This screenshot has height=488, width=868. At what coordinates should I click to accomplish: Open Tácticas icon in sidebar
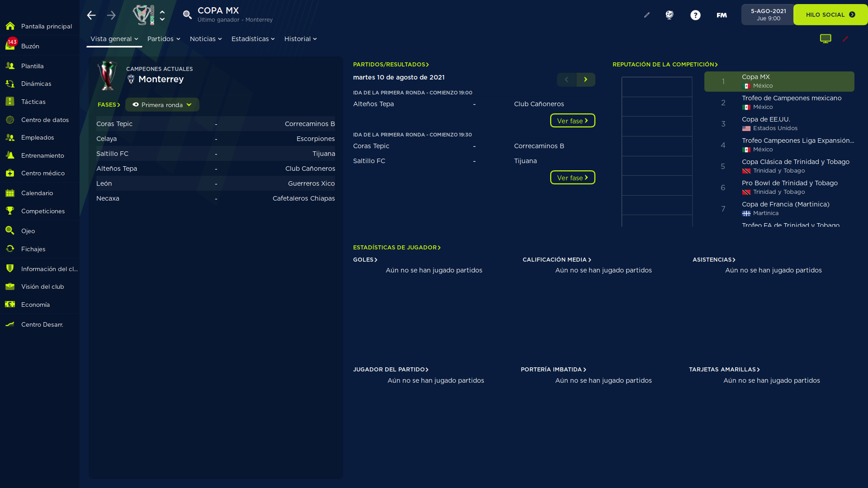10,102
